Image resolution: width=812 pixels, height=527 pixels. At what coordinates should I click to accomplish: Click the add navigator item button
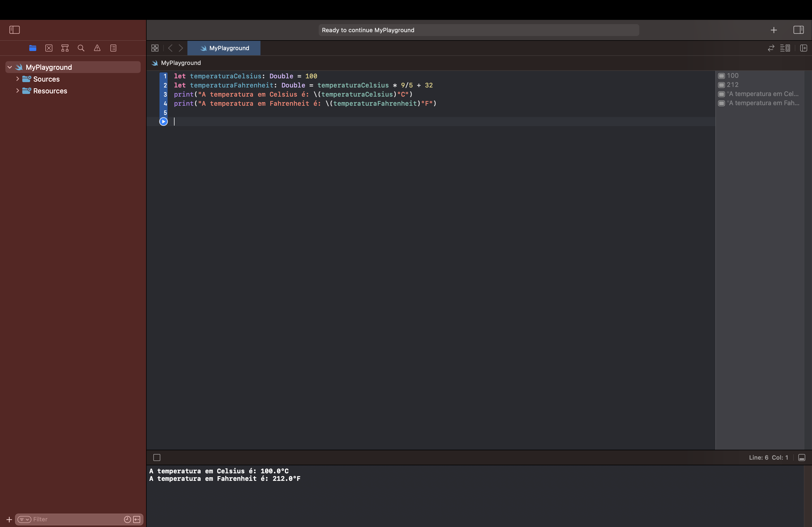click(8, 519)
